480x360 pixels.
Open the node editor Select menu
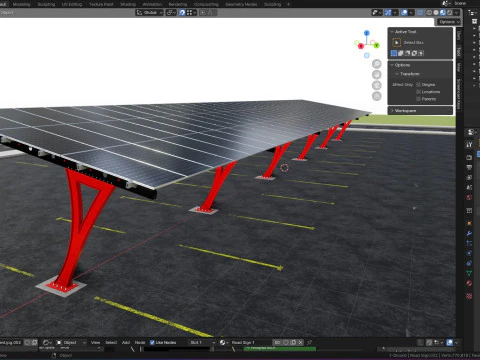[111, 342]
